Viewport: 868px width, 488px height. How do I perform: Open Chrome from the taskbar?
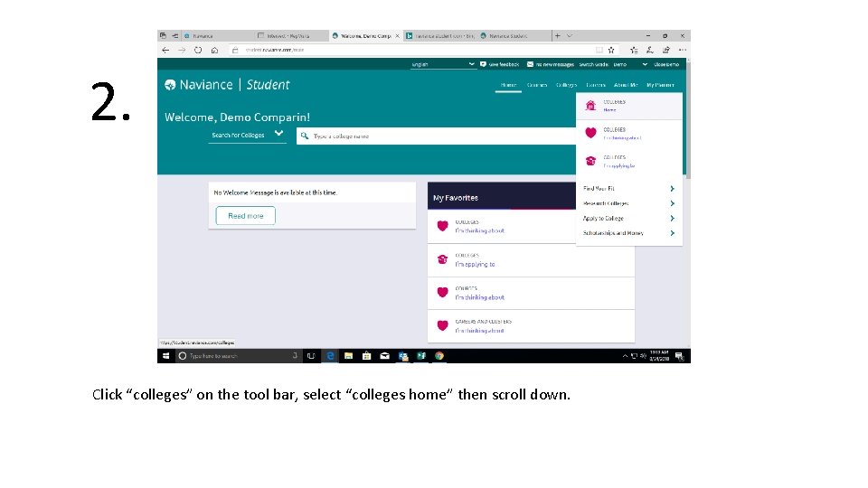[439, 356]
